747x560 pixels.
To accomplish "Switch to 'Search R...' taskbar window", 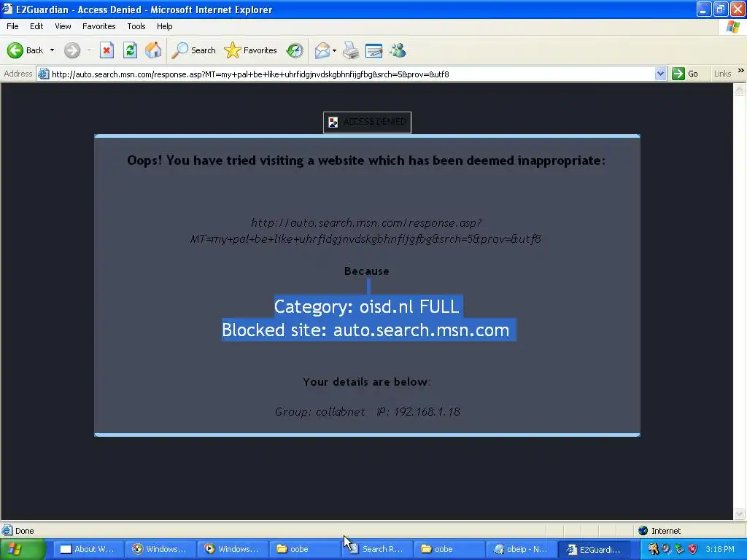I will tap(376, 549).
